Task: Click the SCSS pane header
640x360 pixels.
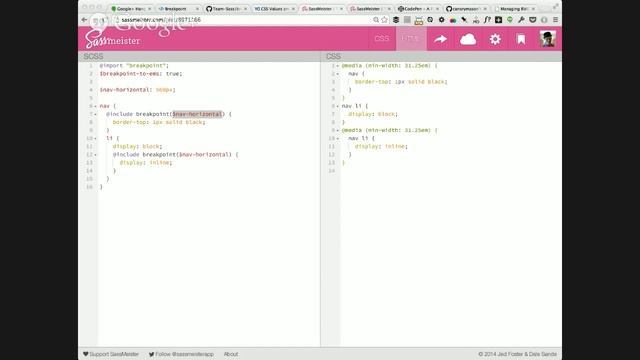Action: pos(199,56)
